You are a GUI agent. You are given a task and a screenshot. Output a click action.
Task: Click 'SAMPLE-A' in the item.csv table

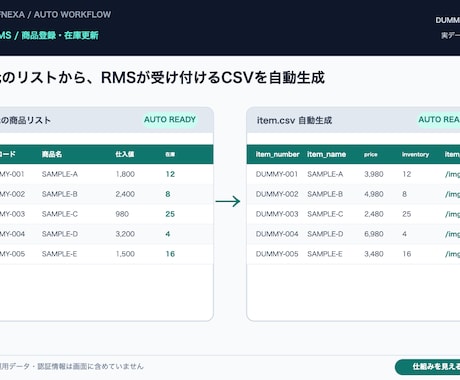[x=325, y=174]
